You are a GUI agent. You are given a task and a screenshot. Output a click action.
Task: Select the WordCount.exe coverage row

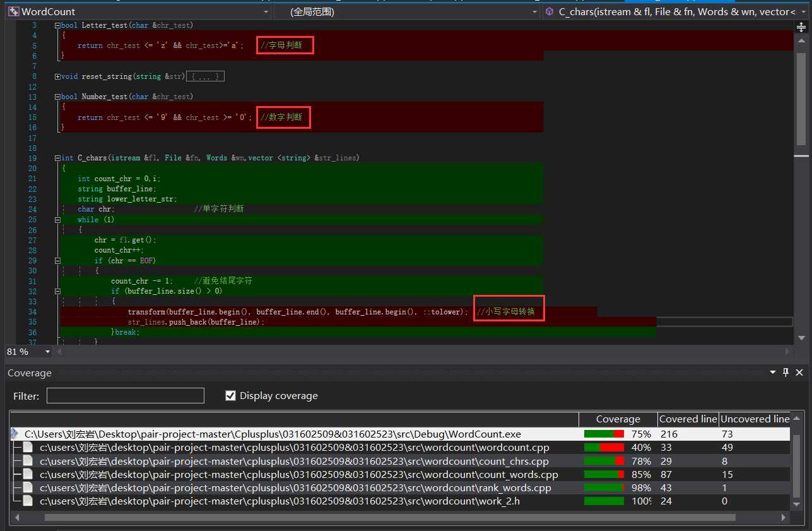tap(400, 434)
